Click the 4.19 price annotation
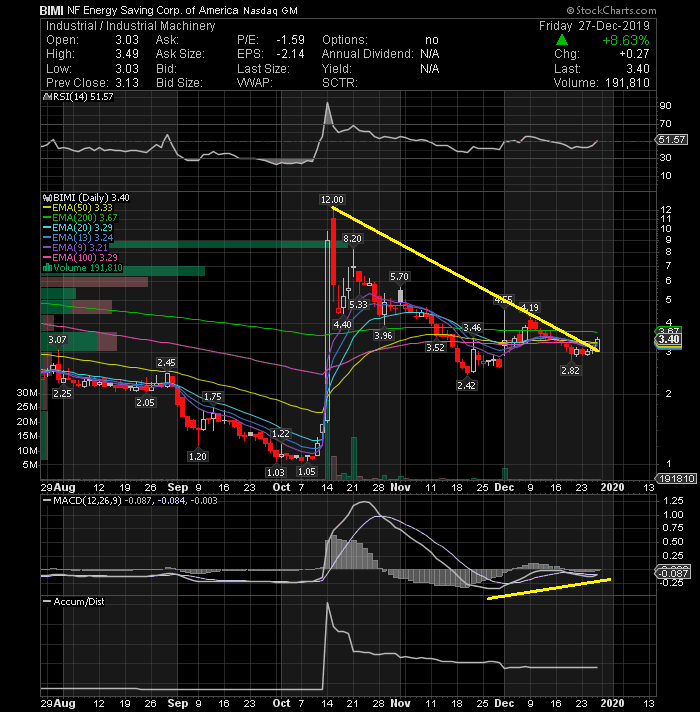 pos(529,308)
